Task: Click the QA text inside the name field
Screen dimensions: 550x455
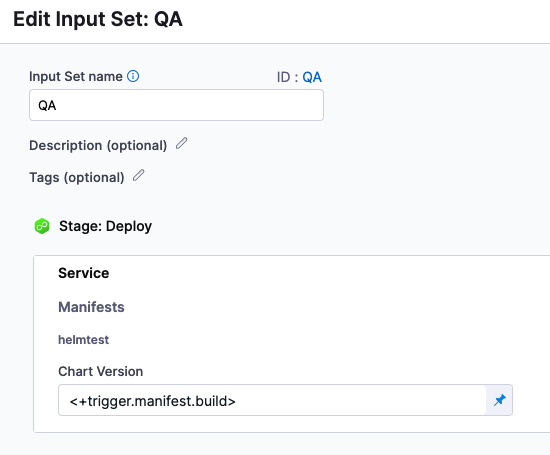Action: point(47,106)
